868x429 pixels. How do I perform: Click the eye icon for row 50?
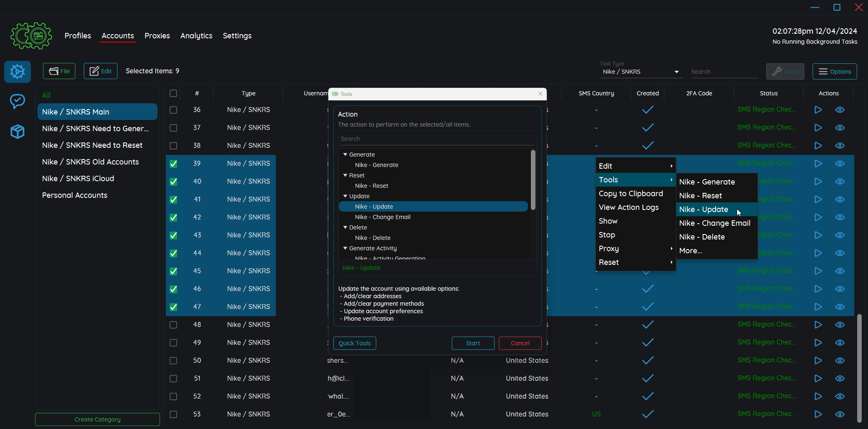(840, 360)
